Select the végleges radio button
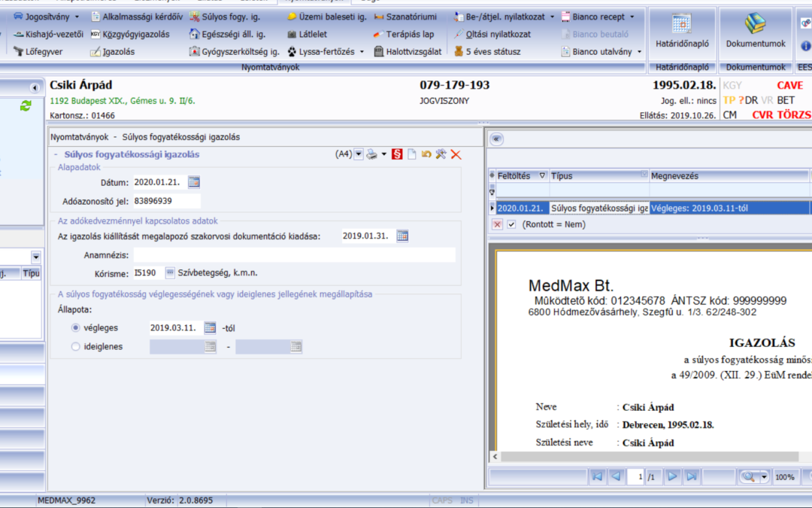The image size is (812, 508). pyautogui.click(x=75, y=328)
